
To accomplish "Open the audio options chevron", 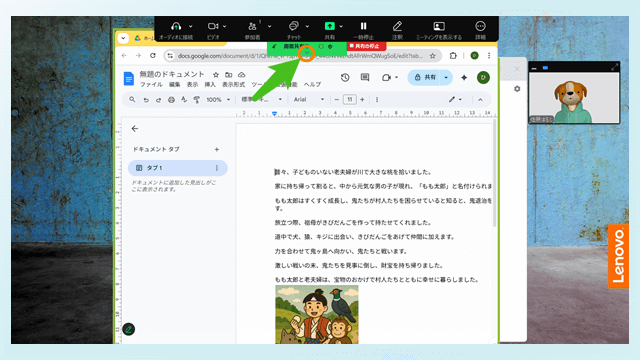I will (191, 27).
